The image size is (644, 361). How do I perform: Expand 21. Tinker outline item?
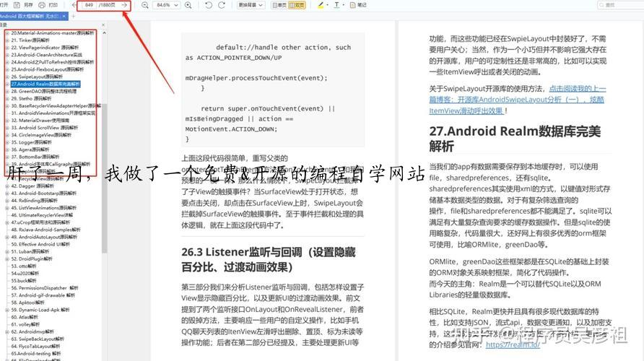(x=7, y=40)
